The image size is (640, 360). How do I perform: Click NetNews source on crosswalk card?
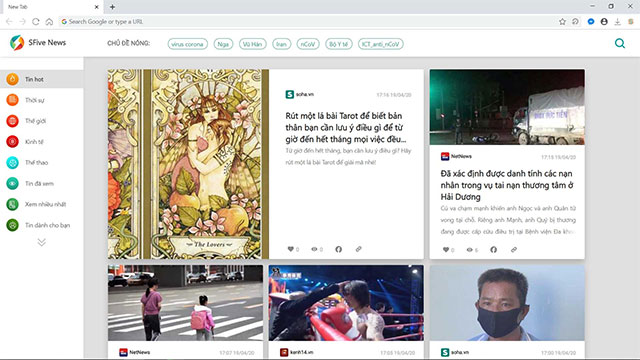coord(135,352)
